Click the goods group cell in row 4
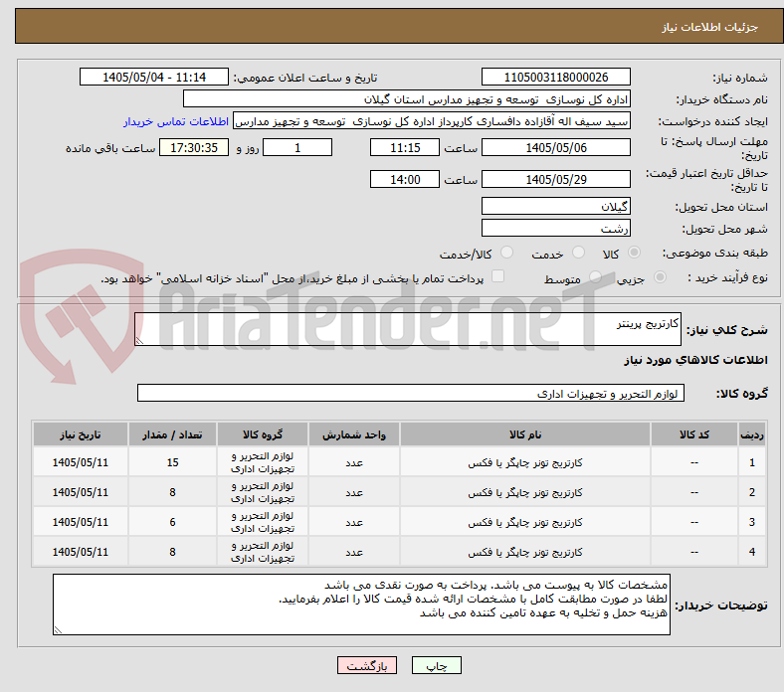The width and height of the screenshot is (784, 692). tap(263, 552)
